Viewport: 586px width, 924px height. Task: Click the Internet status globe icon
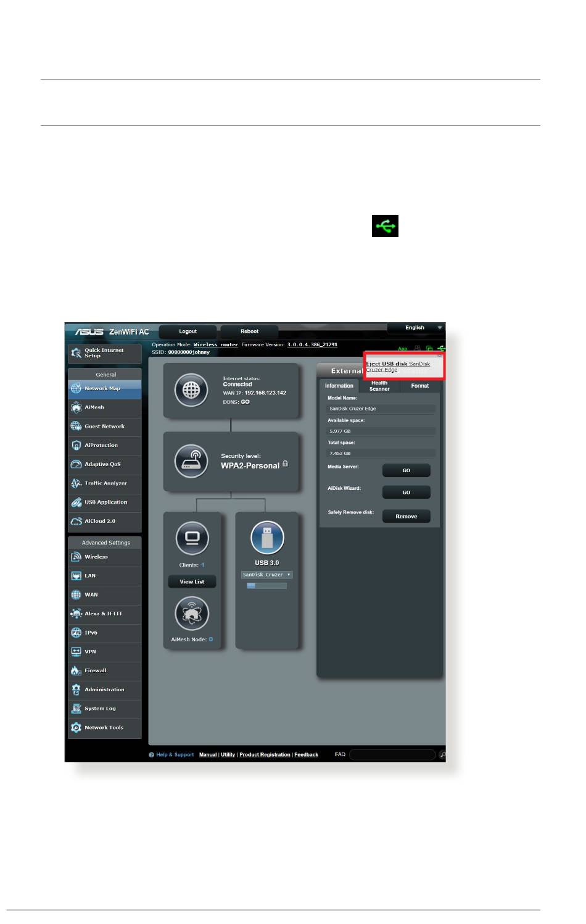191,390
